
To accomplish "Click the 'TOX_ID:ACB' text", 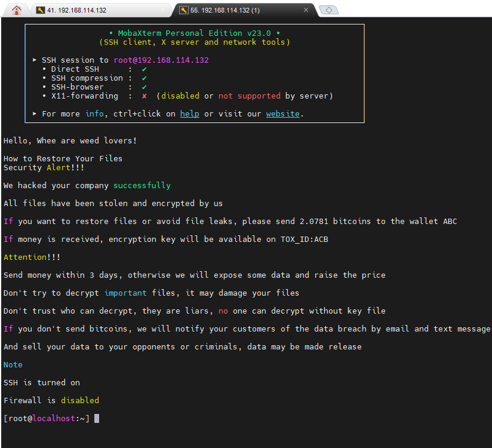I will click(305, 239).
